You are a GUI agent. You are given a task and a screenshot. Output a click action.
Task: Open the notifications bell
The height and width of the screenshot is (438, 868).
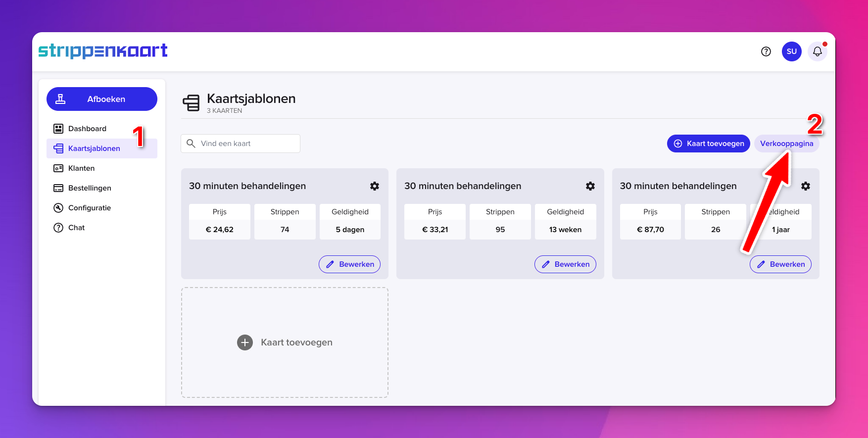point(817,51)
